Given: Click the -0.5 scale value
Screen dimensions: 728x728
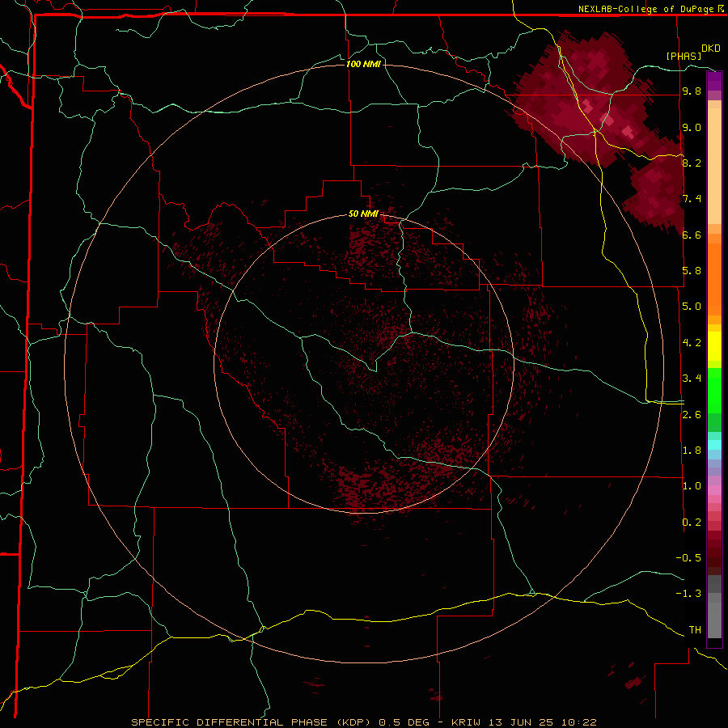Looking at the screenshot, I should (688, 557).
